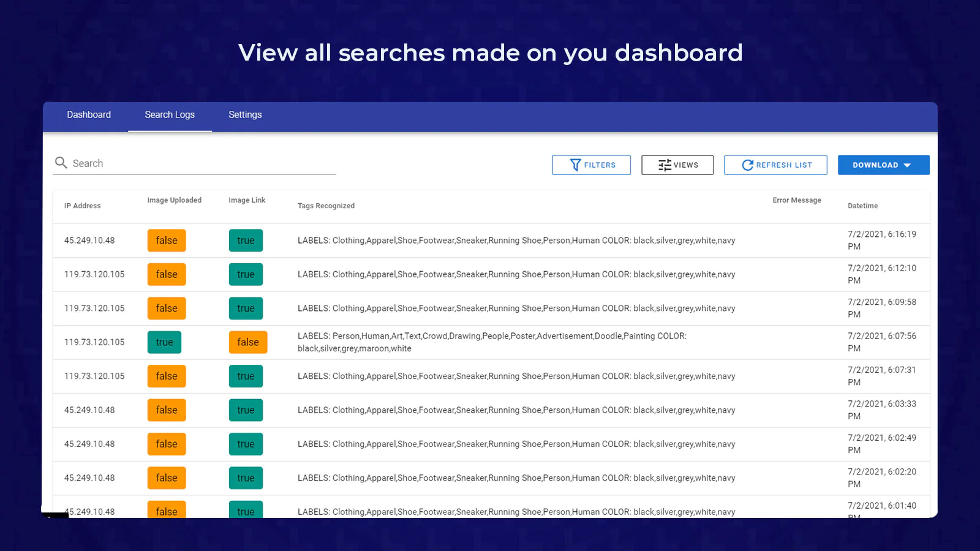
Task: Click the Error Message column header
Action: [796, 200]
